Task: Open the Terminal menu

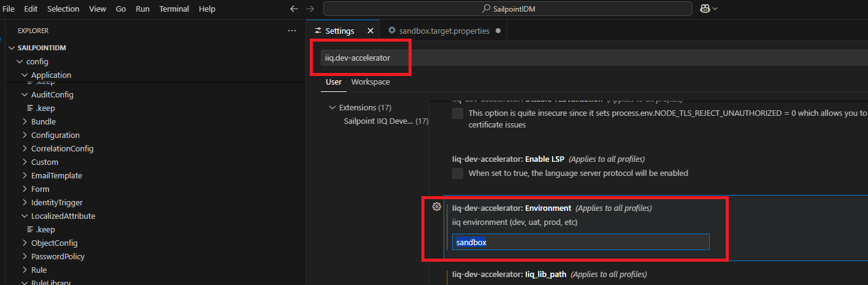Action: [174, 9]
